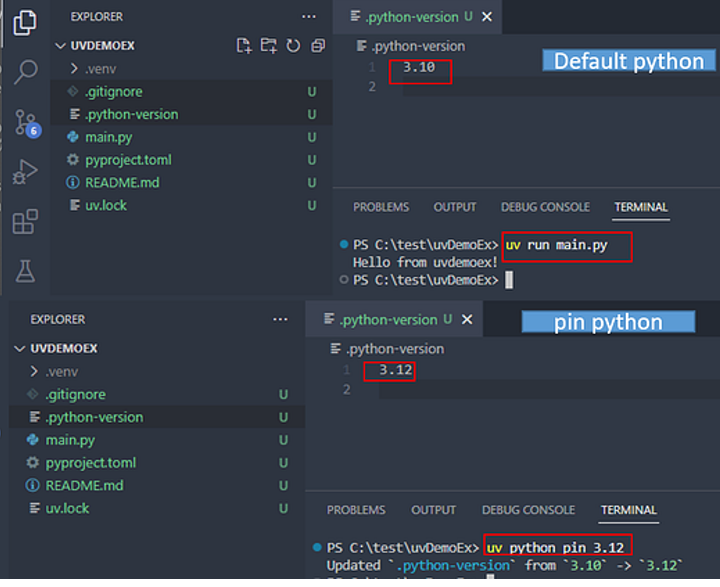Switch to the DEBUG CONSOLE tab in upper panel
The image size is (720, 587).
(545, 207)
